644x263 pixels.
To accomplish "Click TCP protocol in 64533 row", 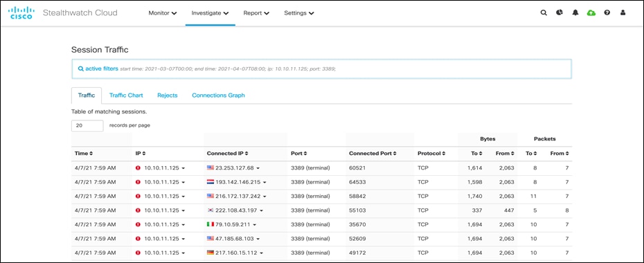I will [x=422, y=182].
